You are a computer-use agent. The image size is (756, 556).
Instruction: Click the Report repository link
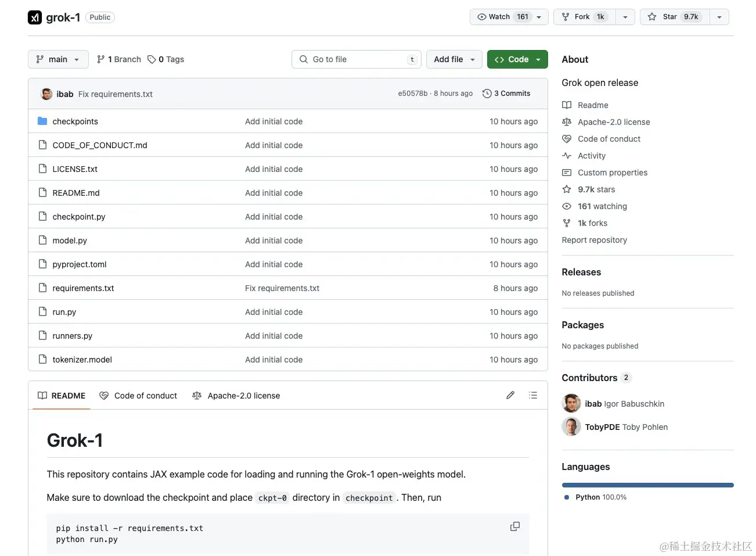coord(594,240)
